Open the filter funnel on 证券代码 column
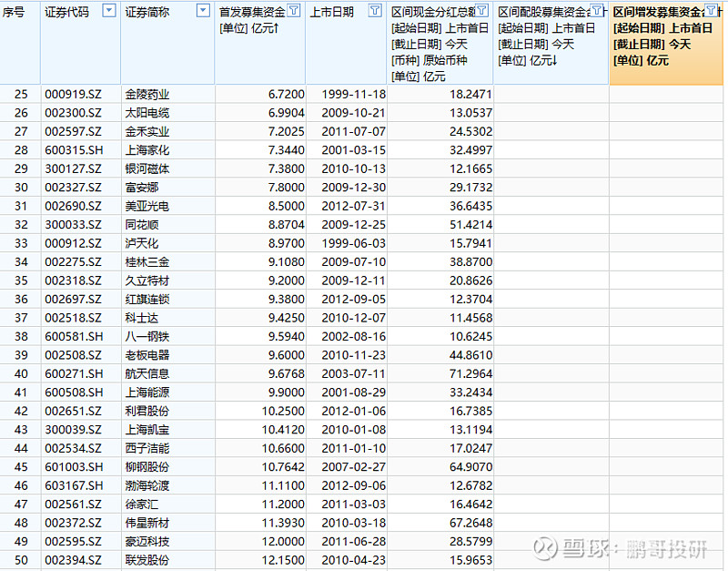The width and height of the screenshot is (728, 571). click(x=108, y=11)
